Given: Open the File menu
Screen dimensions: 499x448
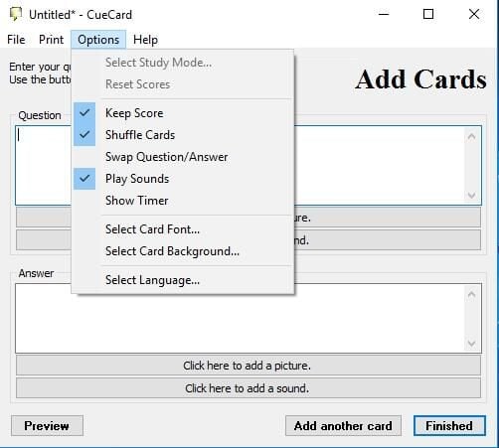Looking at the screenshot, I should coord(16,40).
